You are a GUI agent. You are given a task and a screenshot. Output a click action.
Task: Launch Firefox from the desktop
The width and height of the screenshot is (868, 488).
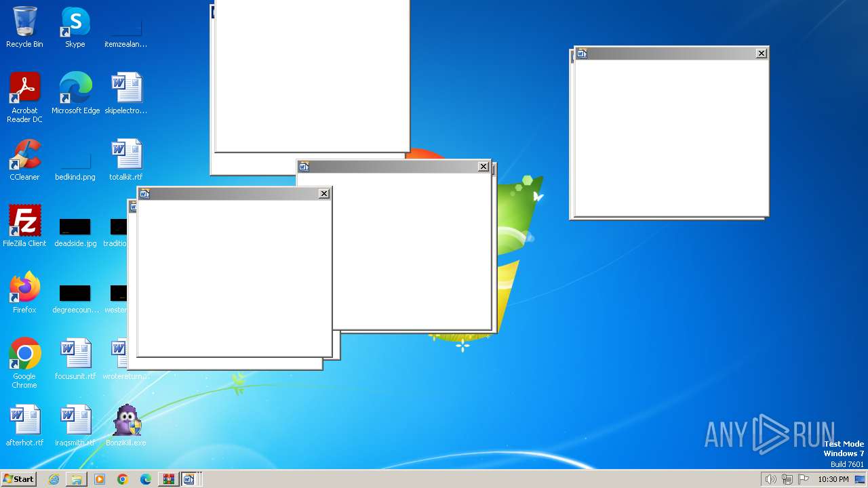pyautogui.click(x=24, y=293)
